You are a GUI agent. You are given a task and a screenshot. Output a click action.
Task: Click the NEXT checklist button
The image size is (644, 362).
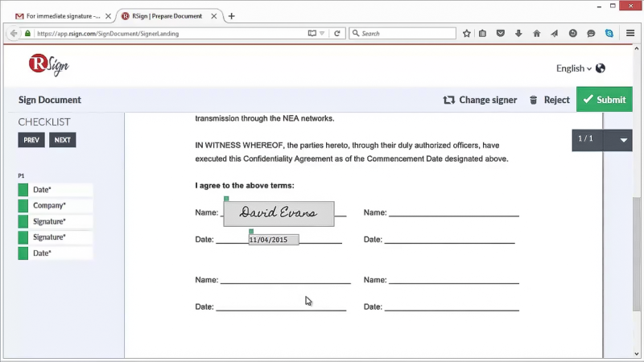[63, 140]
